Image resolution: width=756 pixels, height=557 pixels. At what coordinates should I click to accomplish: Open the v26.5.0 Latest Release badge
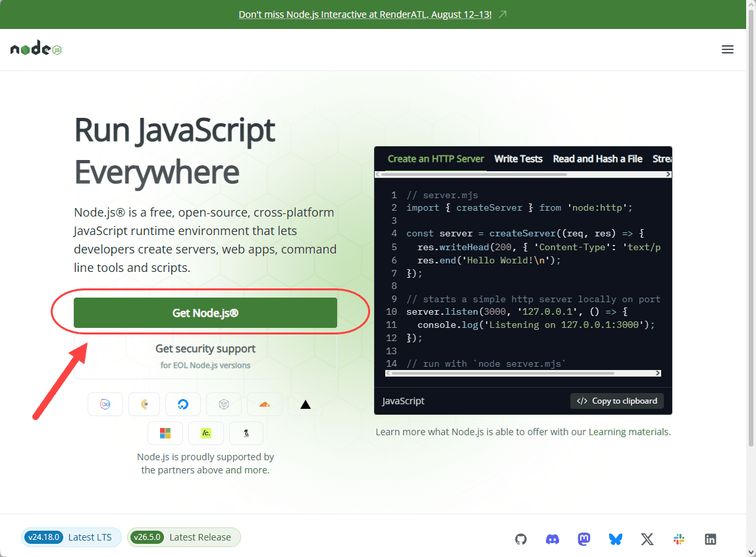tap(184, 537)
